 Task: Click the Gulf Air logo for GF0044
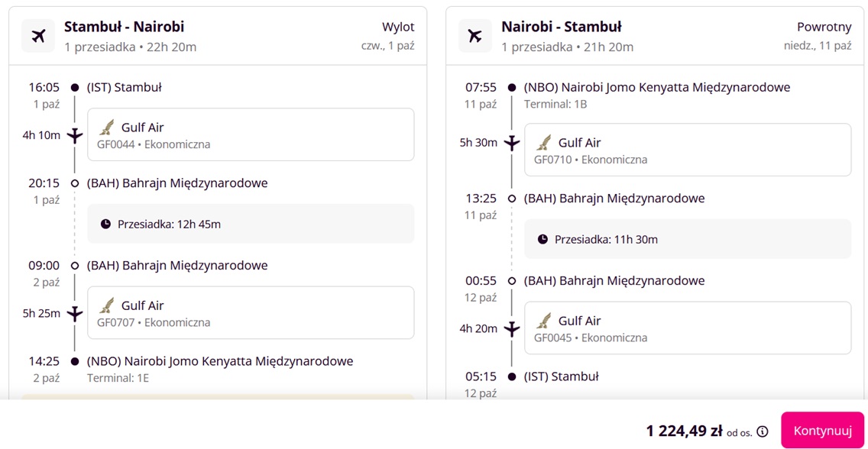pyautogui.click(x=106, y=128)
